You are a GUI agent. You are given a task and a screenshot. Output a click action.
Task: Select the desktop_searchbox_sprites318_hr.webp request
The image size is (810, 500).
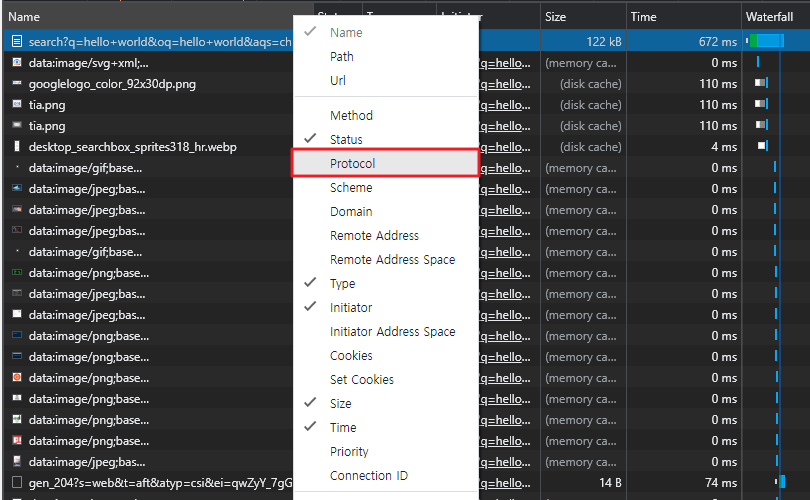coord(133,147)
